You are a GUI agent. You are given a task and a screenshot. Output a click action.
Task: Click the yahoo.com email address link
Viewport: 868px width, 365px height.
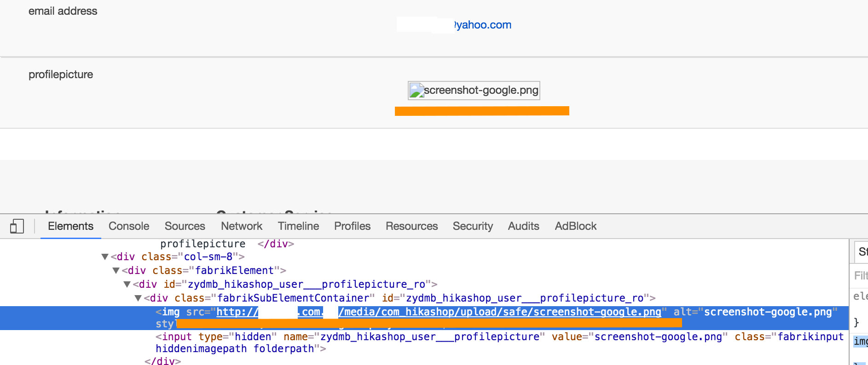[x=482, y=25]
